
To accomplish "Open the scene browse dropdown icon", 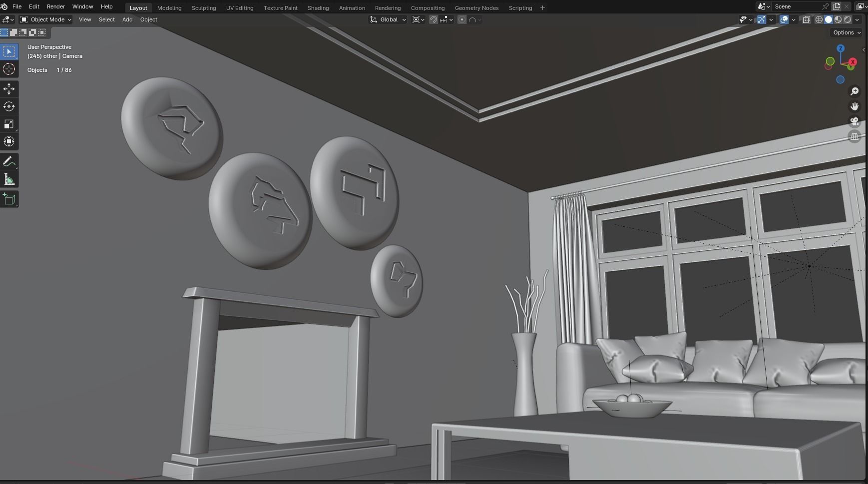I will click(x=763, y=6).
